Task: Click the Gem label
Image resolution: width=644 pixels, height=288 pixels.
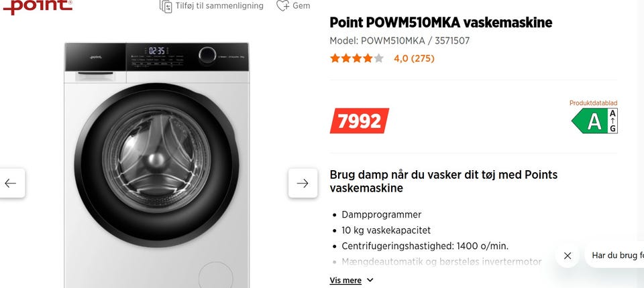Action: pyautogui.click(x=301, y=6)
